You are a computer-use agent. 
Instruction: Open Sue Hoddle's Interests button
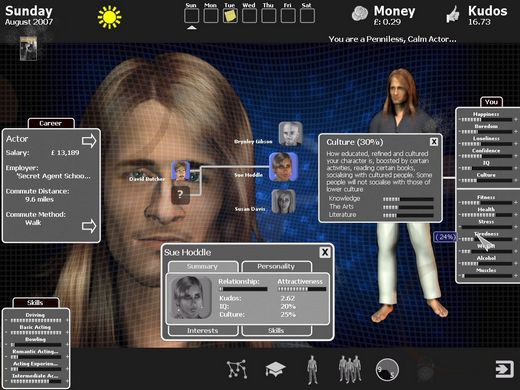tap(203, 330)
